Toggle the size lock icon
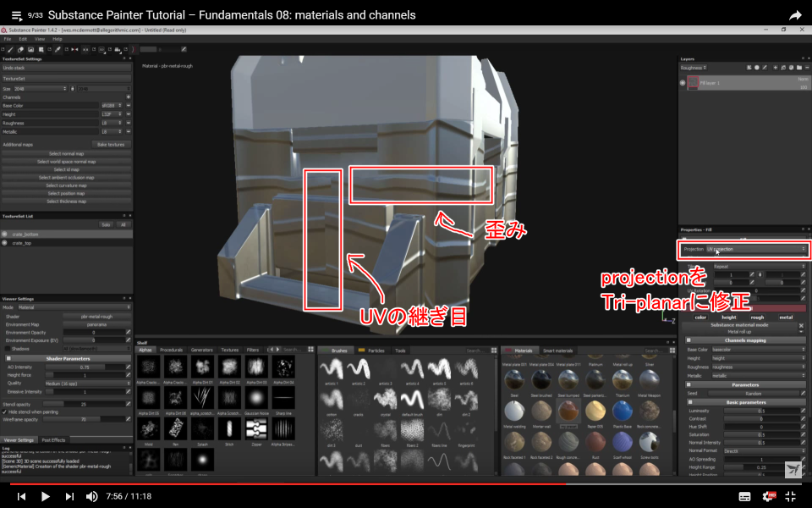Image resolution: width=812 pixels, height=508 pixels. coord(73,89)
